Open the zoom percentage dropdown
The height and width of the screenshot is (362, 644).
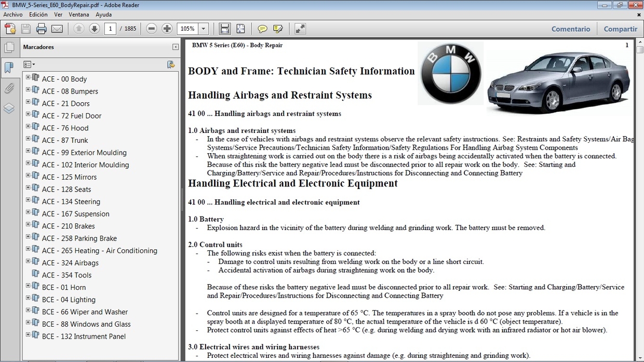pyautogui.click(x=203, y=29)
